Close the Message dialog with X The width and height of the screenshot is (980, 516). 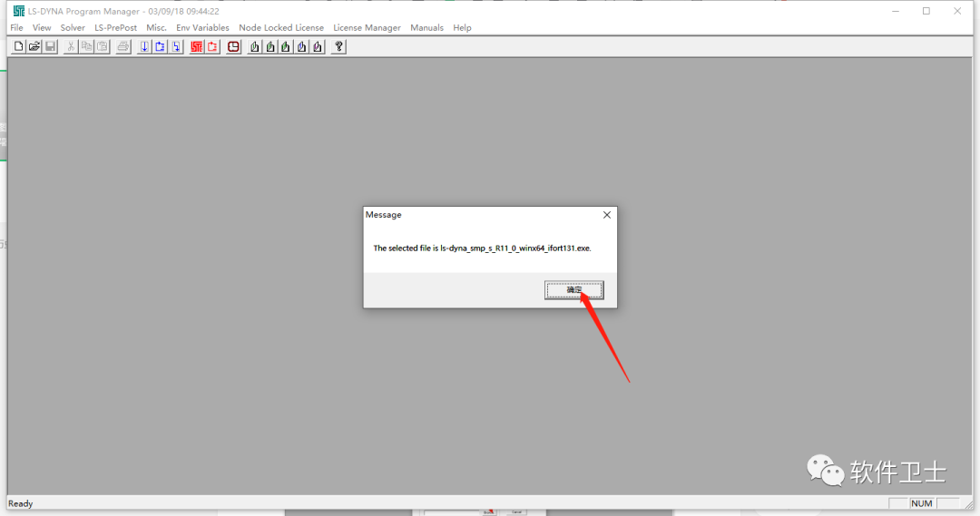pos(607,215)
